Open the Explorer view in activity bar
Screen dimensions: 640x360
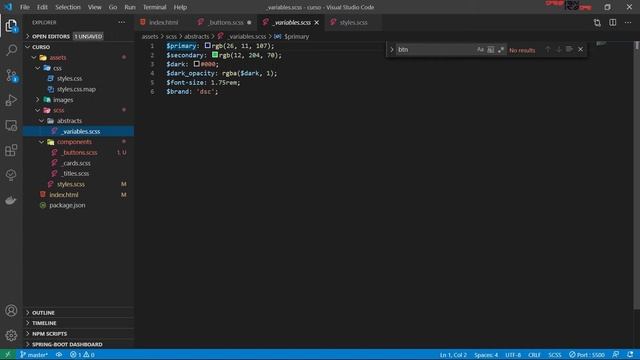[11, 26]
